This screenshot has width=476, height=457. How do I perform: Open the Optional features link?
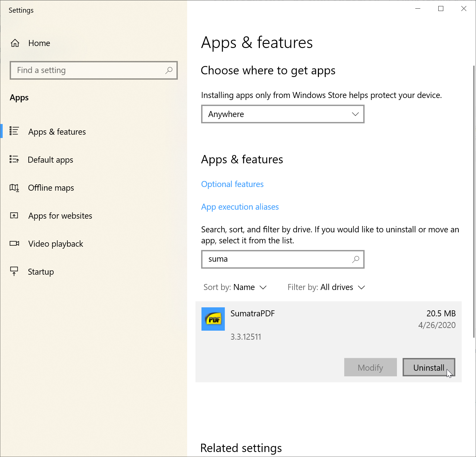tap(232, 184)
